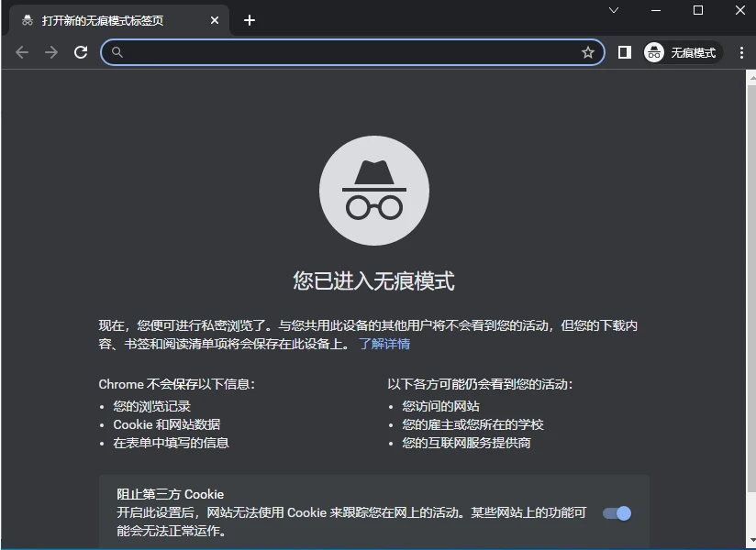
Task: Toggle the 阻止第三方 Cookie switch
Action: (617, 513)
